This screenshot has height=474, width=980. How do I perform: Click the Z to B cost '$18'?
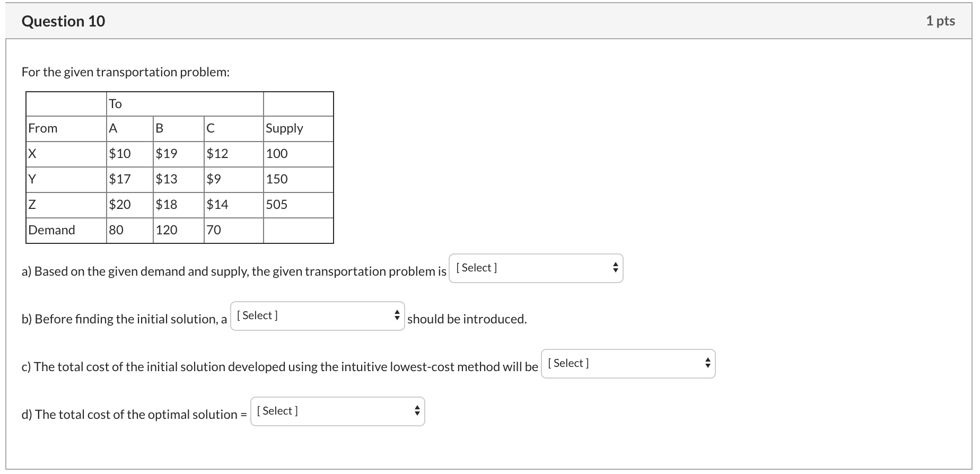167,205
